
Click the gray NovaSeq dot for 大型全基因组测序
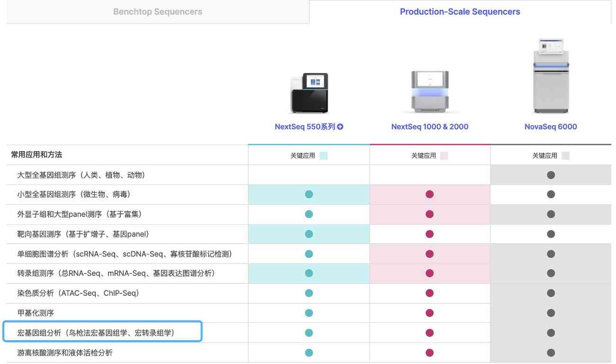click(x=551, y=175)
